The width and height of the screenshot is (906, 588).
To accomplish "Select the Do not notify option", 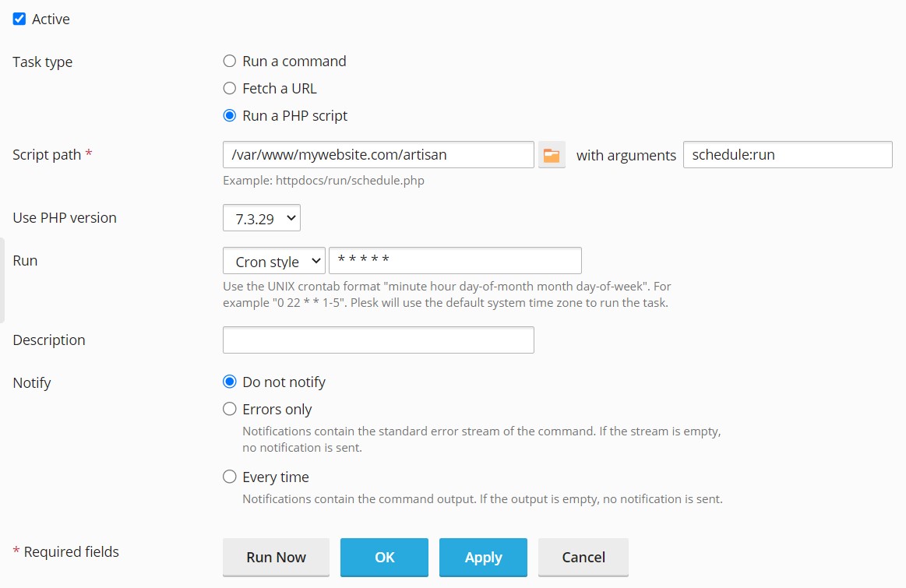I will [x=230, y=382].
